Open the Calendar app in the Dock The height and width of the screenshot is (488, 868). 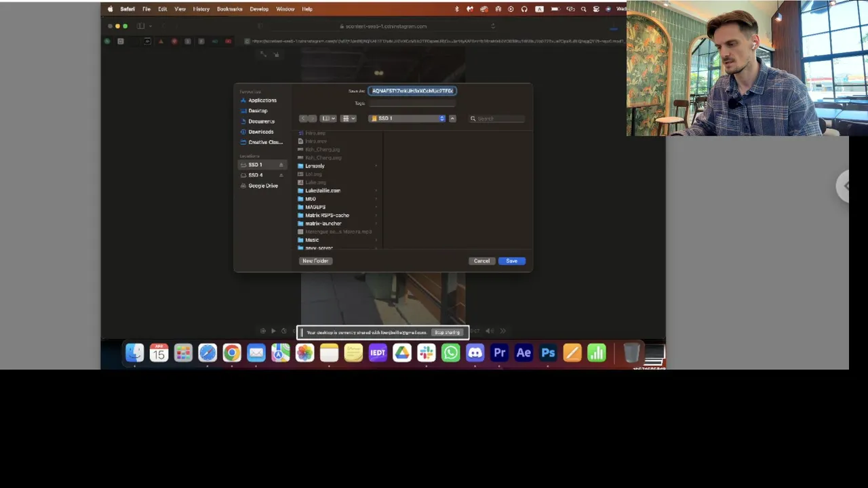click(x=159, y=352)
